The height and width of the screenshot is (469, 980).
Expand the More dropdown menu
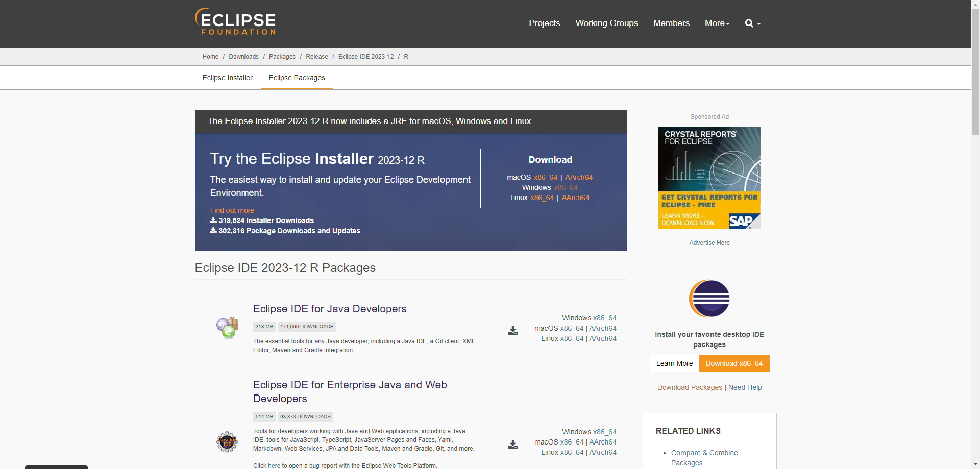coord(717,23)
